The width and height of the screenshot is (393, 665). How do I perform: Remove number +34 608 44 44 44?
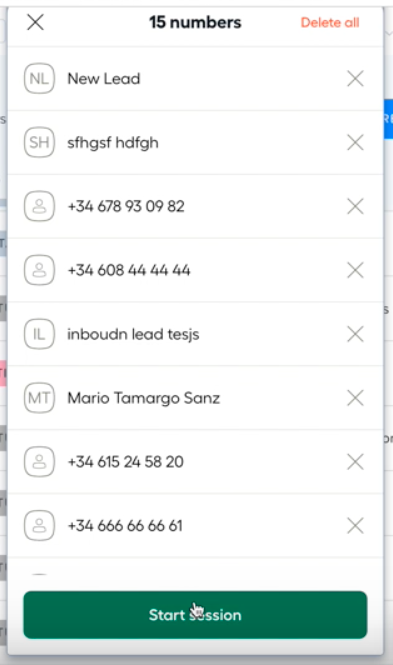point(355,270)
